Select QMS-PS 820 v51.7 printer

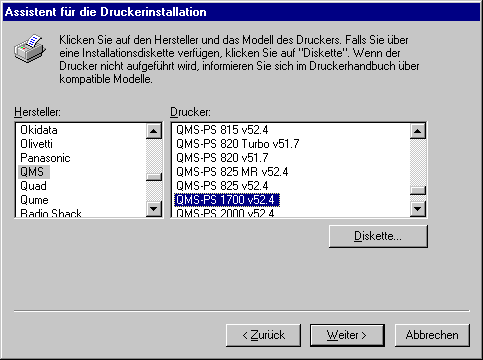[x=222, y=158]
